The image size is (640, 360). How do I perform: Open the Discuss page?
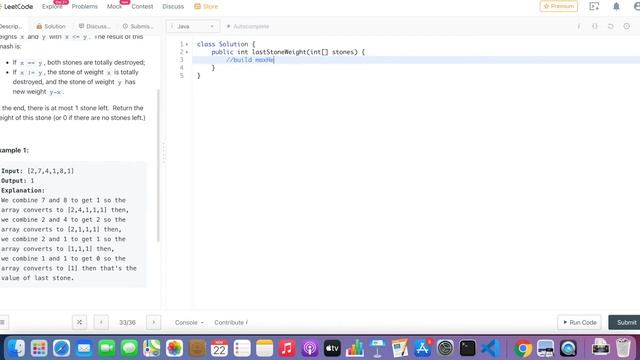coord(173,6)
